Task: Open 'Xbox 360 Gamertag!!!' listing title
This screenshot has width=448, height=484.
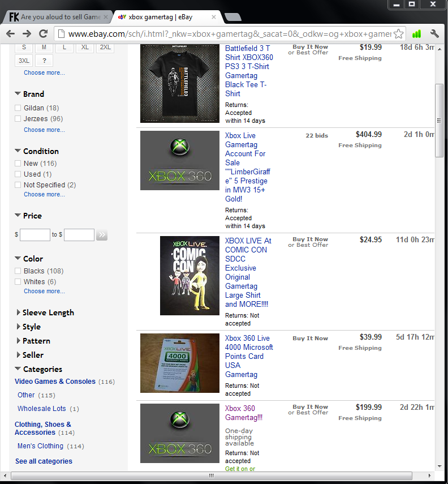Action: tap(244, 413)
